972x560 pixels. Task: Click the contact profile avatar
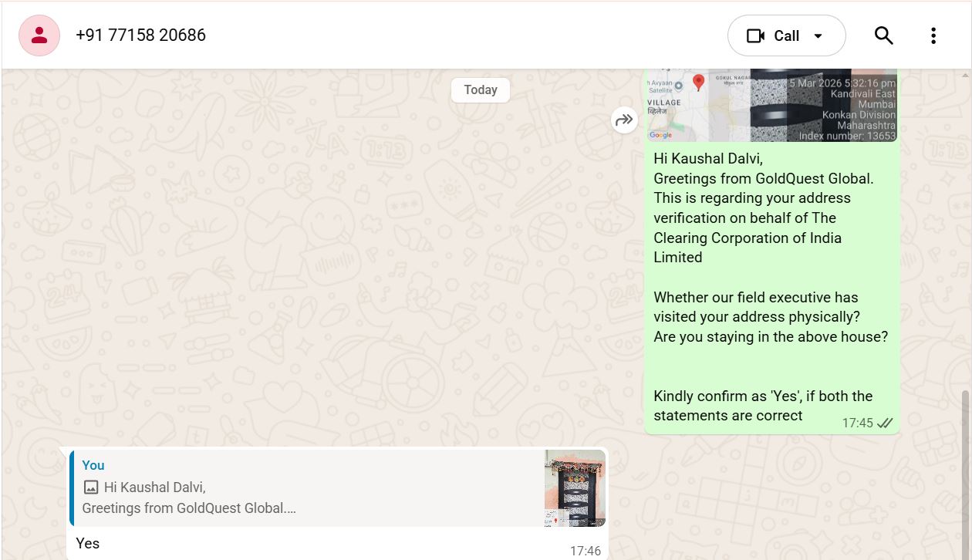(39, 35)
